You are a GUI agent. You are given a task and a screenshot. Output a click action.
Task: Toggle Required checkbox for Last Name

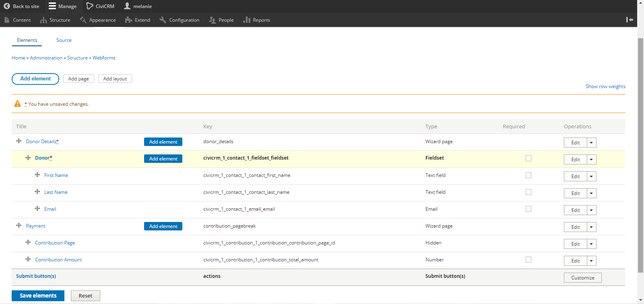pos(528,192)
